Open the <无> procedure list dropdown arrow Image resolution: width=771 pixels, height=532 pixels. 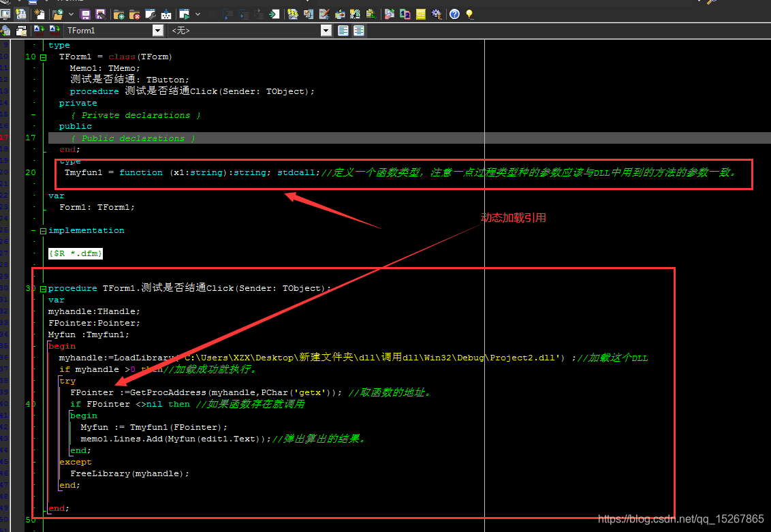click(x=326, y=31)
